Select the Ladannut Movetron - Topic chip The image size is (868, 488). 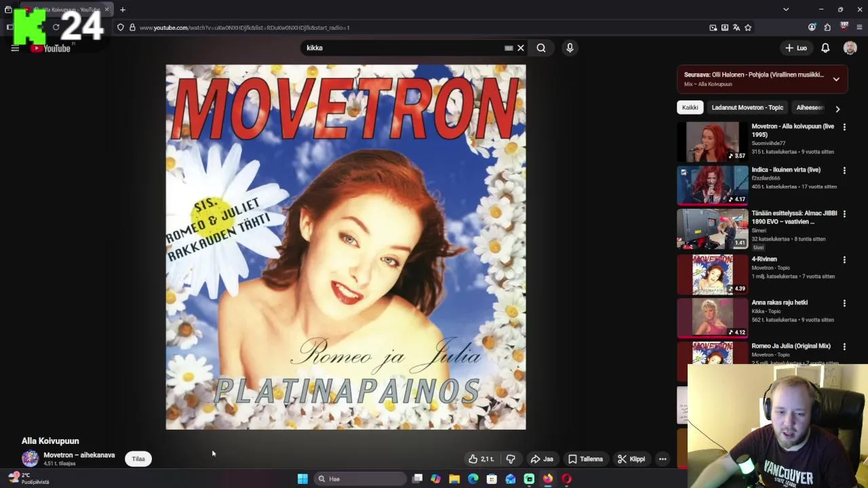pyautogui.click(x=747, y=107)
